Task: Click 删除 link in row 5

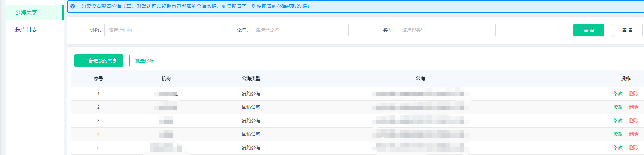Action: pos(634,148)
